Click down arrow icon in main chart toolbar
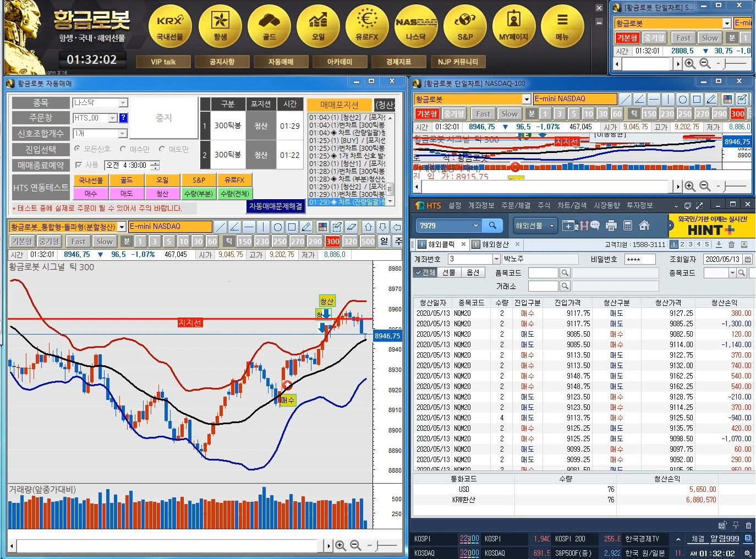Screen dimensions: 756x559 coord(382,227)
